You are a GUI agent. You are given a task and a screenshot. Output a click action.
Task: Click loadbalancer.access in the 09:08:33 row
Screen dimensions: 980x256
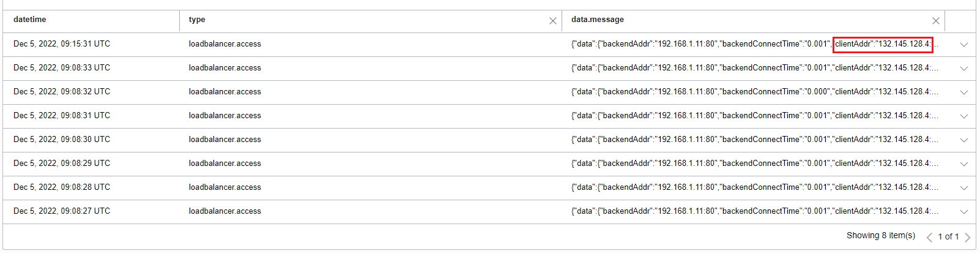tap(225, 68)
